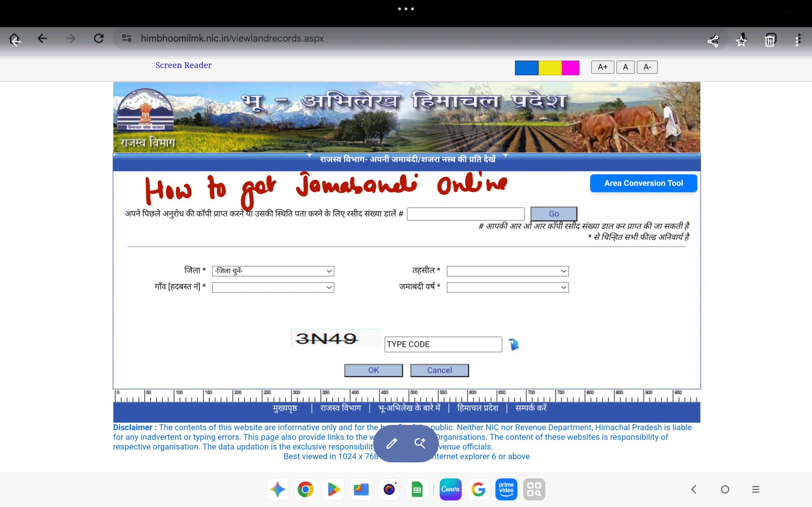Tap the browser reload icon

[99, 39]
